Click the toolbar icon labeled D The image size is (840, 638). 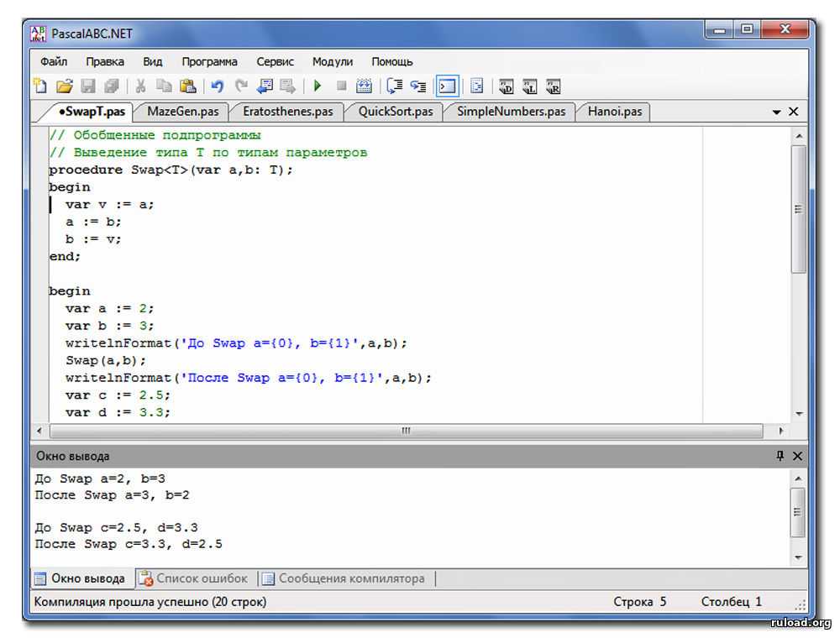pyautogui.click(x=506, y=86)
